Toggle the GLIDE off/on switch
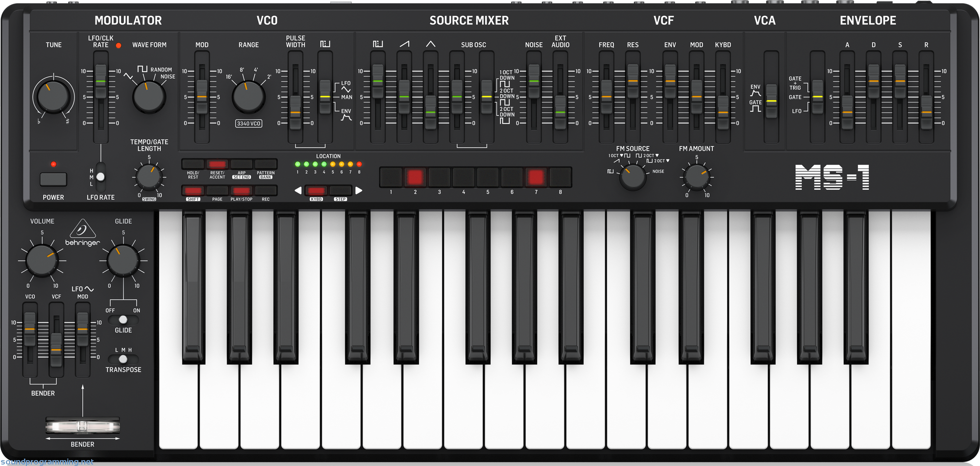 pyautogui.click(x=123, y=320)
